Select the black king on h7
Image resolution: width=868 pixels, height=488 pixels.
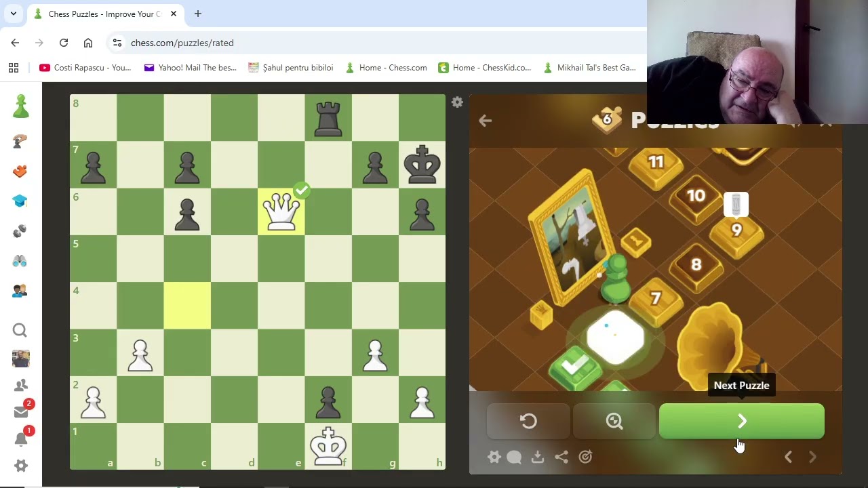pyautogui.click(x=422, y=165)
